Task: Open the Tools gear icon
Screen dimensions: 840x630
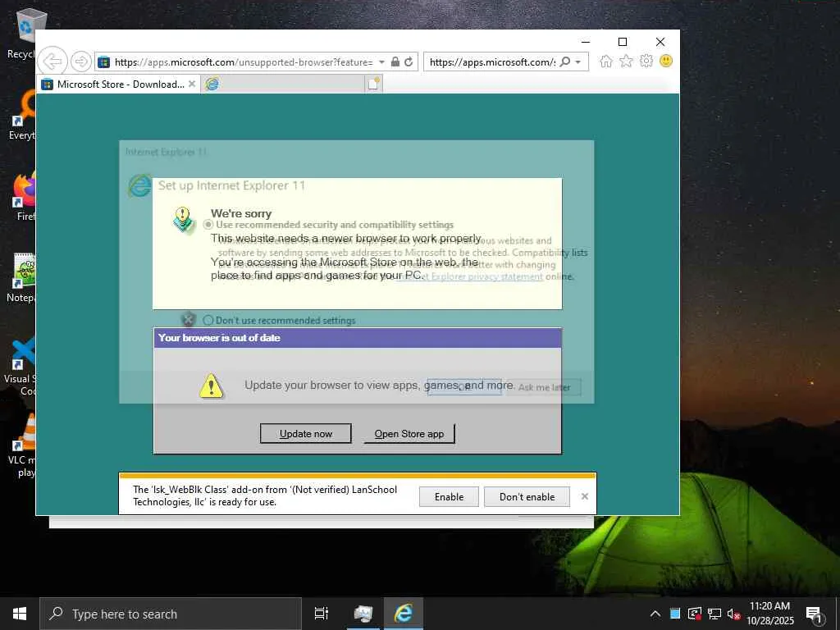Action: (646, 61)
